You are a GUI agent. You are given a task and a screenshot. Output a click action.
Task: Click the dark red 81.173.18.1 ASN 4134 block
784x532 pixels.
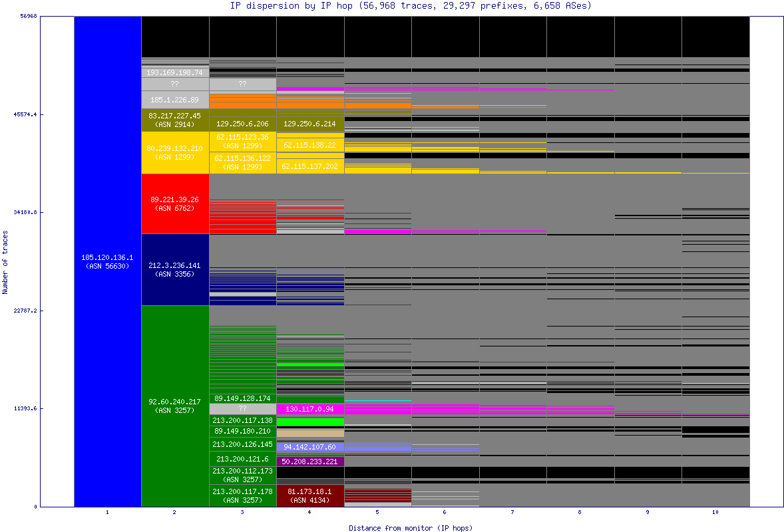[x=310, y=495]
